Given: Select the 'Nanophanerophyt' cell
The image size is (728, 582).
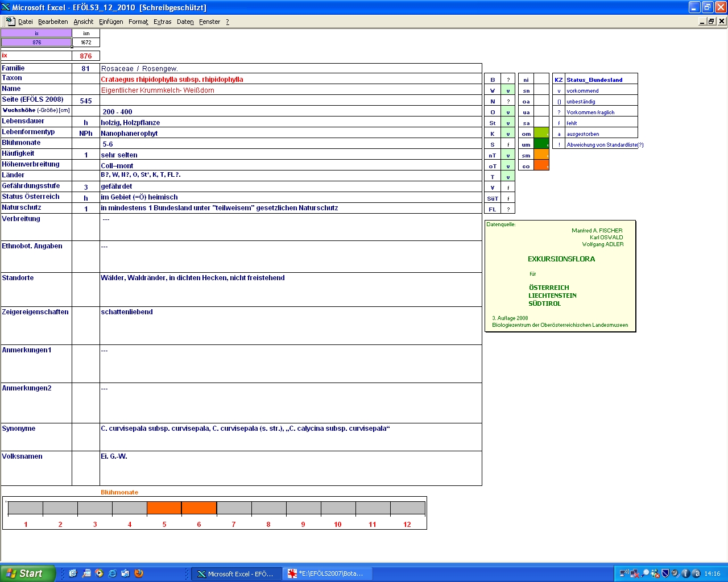Looking at the screenshot, I should [x=291, y=133].
